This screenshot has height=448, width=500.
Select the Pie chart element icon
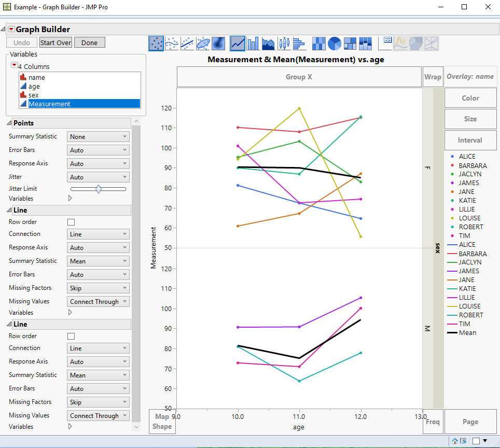pyautogui.click(x=335, y=43)
